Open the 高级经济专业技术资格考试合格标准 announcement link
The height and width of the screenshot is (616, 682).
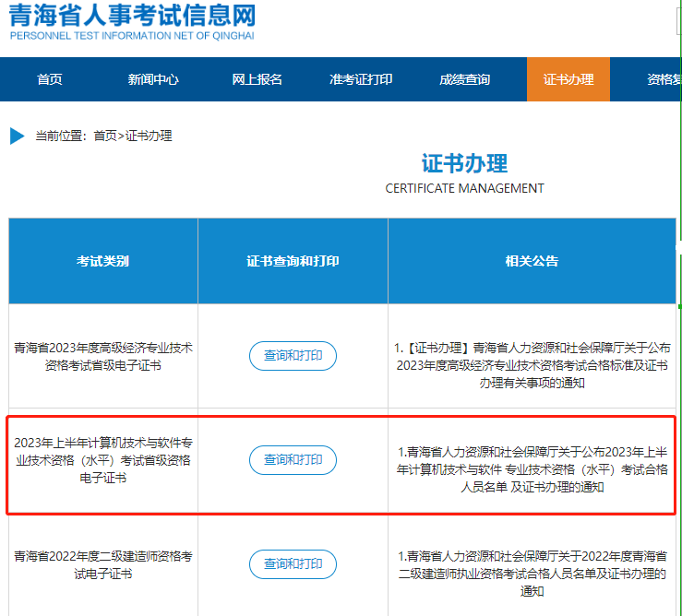[532, 366]
